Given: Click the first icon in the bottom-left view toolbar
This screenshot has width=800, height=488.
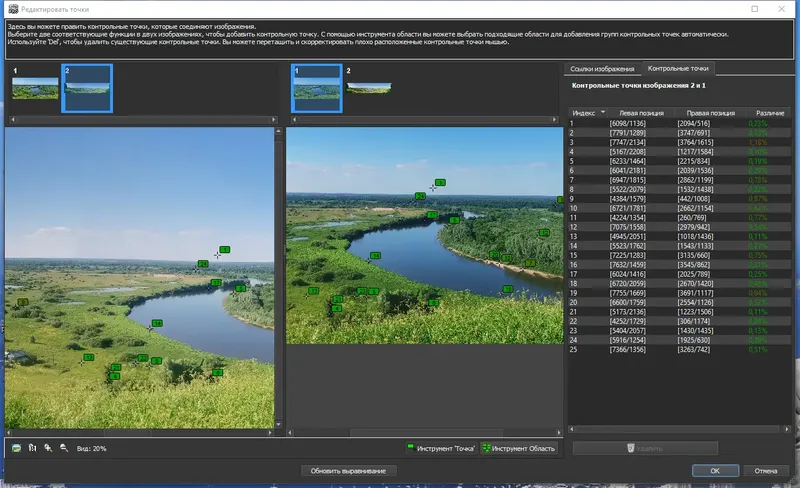Looking at the screenshot, I should click(17, 448).
